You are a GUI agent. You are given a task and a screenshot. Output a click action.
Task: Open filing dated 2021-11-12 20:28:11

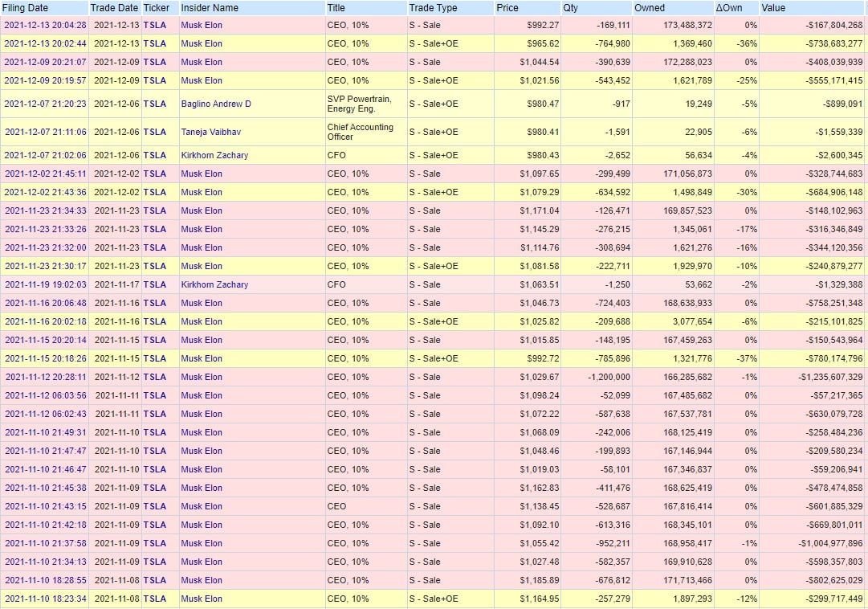[46, 377]
